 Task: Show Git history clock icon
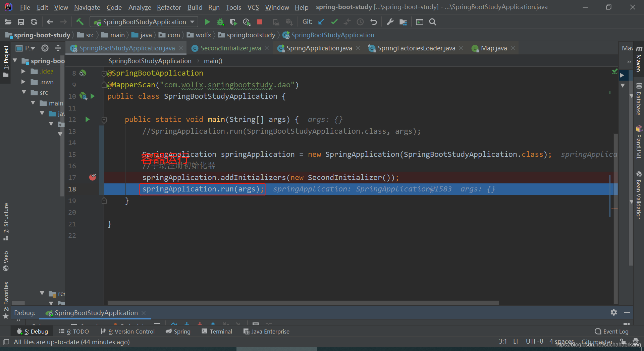click(x=360, y=22)
